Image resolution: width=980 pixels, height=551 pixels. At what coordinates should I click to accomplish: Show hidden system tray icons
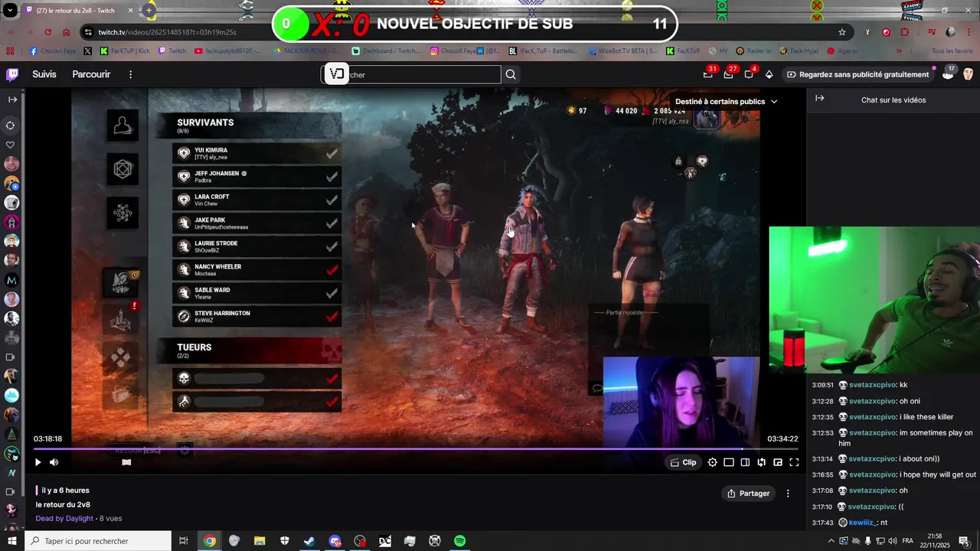point(831,541)
